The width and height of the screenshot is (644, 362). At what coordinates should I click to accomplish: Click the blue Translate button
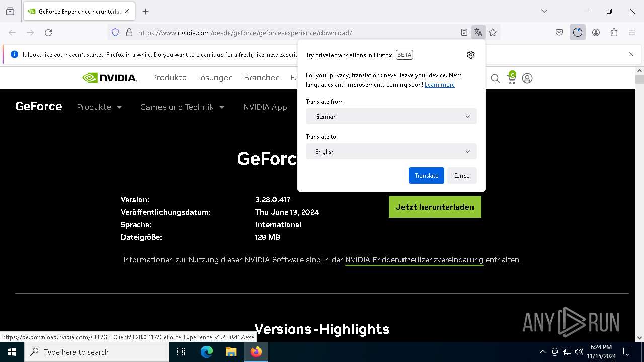426,175
